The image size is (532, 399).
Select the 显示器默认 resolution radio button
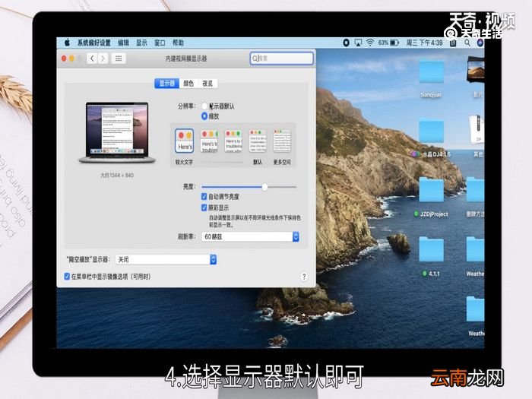point(204,106)
